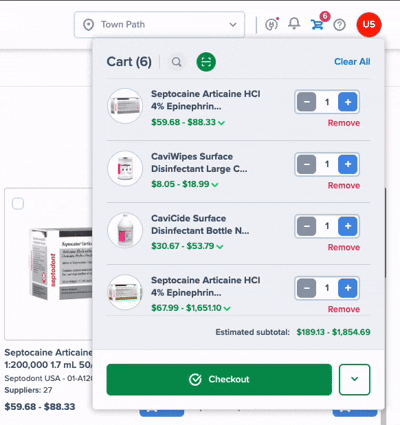400x425 pixels.
Task: Open dropdown arrow beside Checkout
Action: point(355,379)
